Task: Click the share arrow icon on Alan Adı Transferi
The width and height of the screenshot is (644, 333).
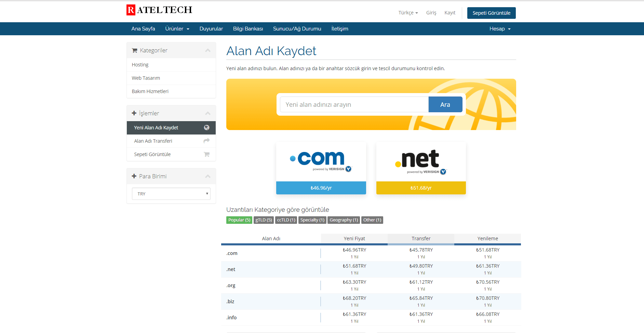Action: click(206, 141)
